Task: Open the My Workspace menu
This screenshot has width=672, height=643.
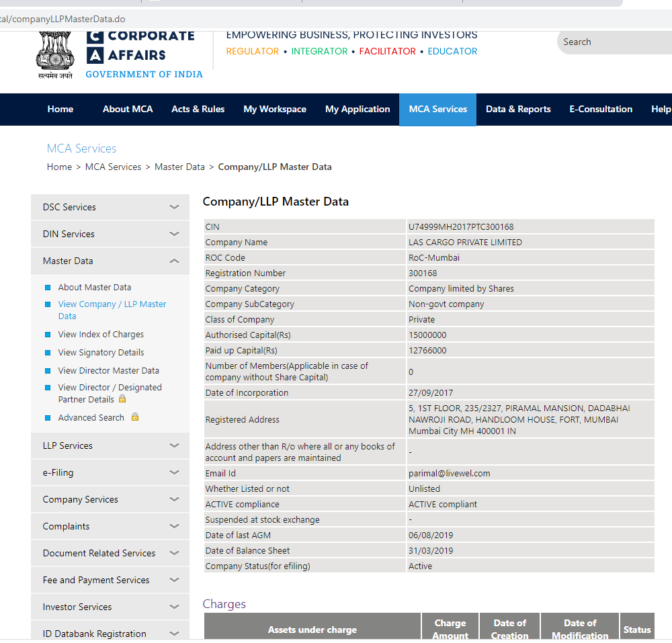Action: pyautogui.click(x=275, y=110)
